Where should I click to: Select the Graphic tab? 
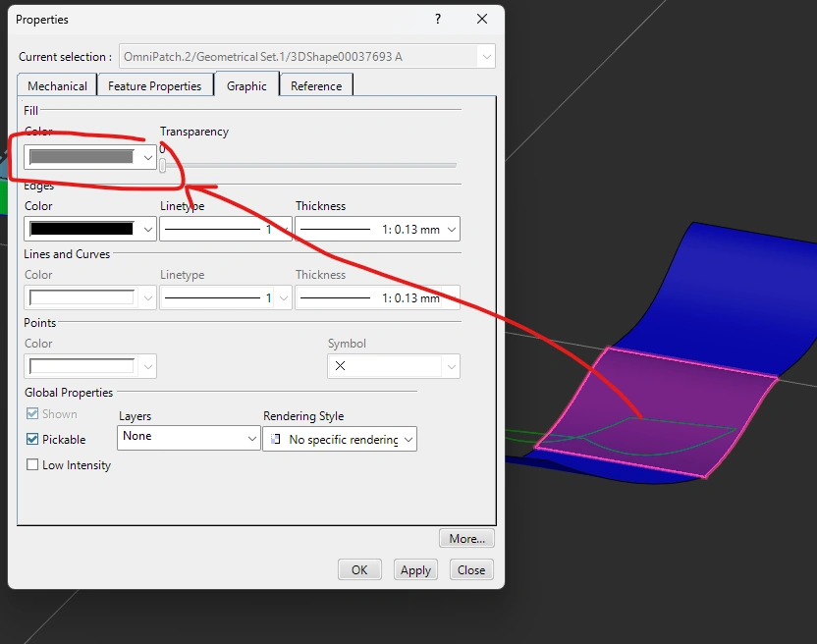(x=246, y=85)
